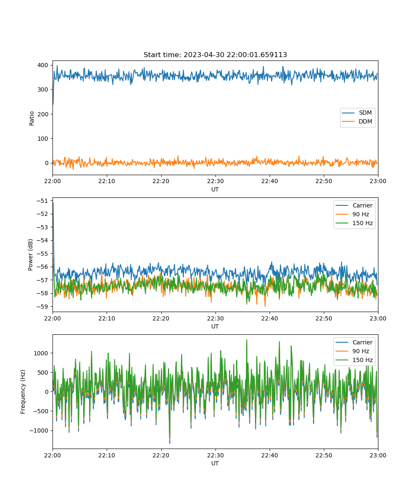Viewport: 420px width, 504px height.
Task: Click Carrier label in Power plot legend
Action: pyautogui.click(x=362, y=205)
